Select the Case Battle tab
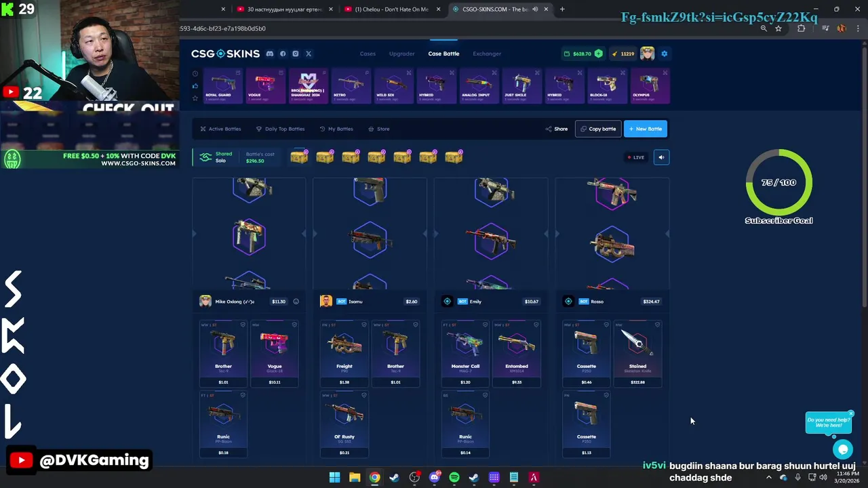The image size is (868, 488). [x=443, y=54]
